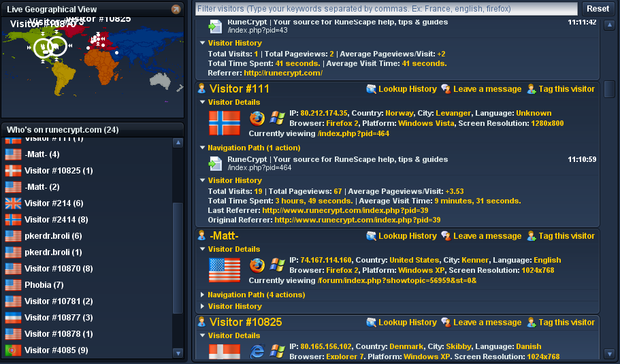This screenshot has height=364, width=620.
Task: Collapse Visitor Details for -Matt-
Action: point(202,249)
